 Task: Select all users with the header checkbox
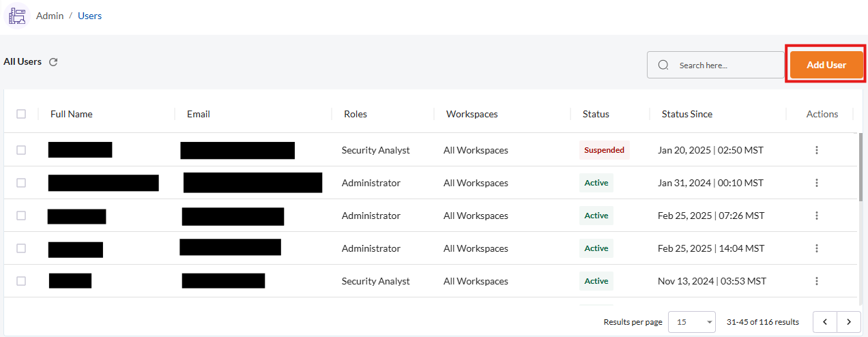tap(21, 114)
